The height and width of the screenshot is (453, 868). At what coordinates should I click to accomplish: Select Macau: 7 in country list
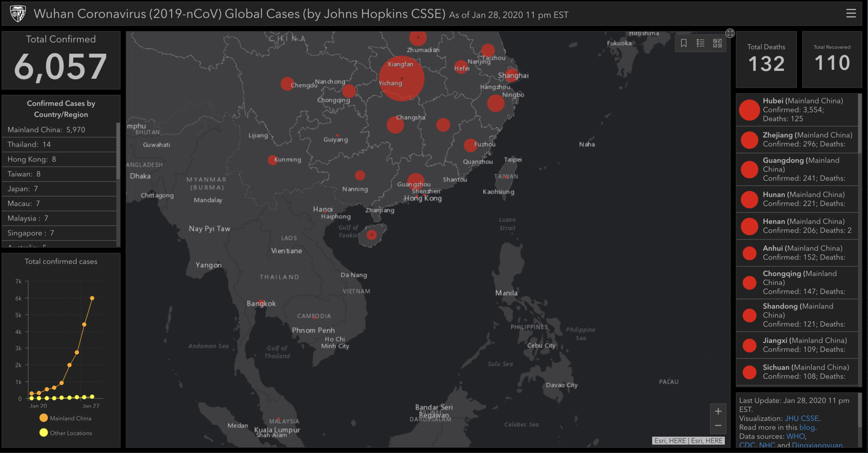click(59, 203)
